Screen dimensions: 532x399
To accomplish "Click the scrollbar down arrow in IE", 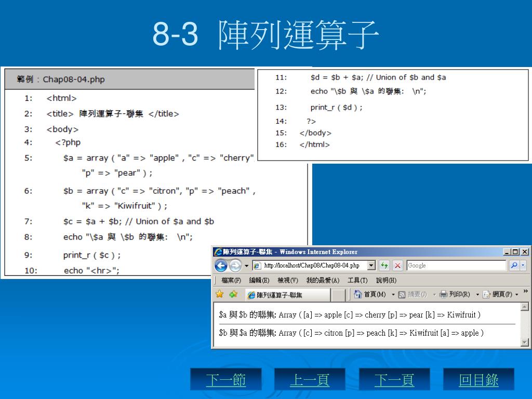I will (x=525, y=342).
